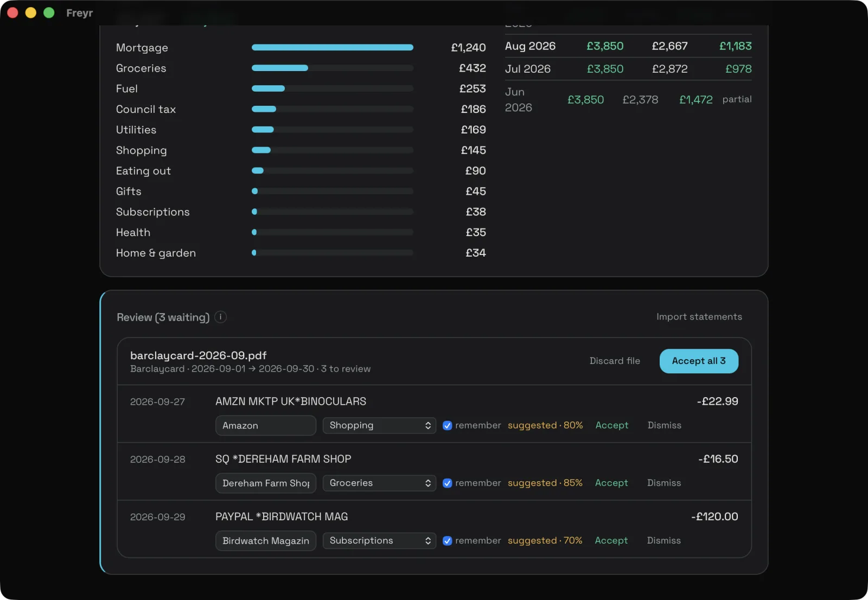Click the partial label for Jun 2026
The image size is (868, 600).
tap(737, 99)
